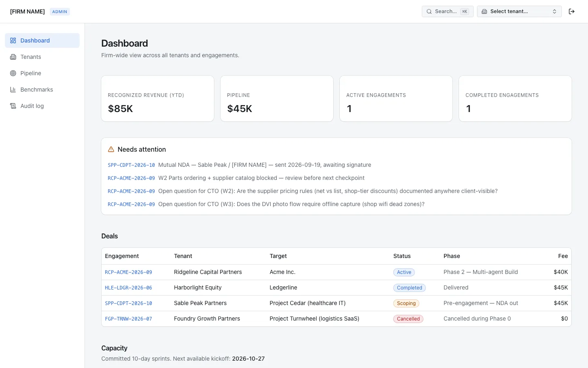Open RCP-ACME-2026-09 link for W2 CTO question
Viewport: 588px width, 368px height.
pos(131,191)
